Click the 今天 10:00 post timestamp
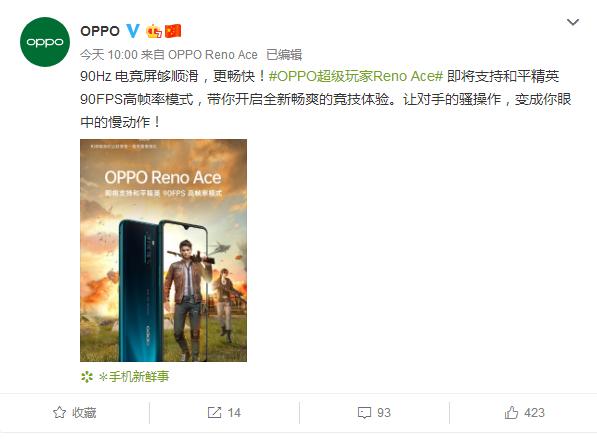The image size is (597, 440). [109, 55]
